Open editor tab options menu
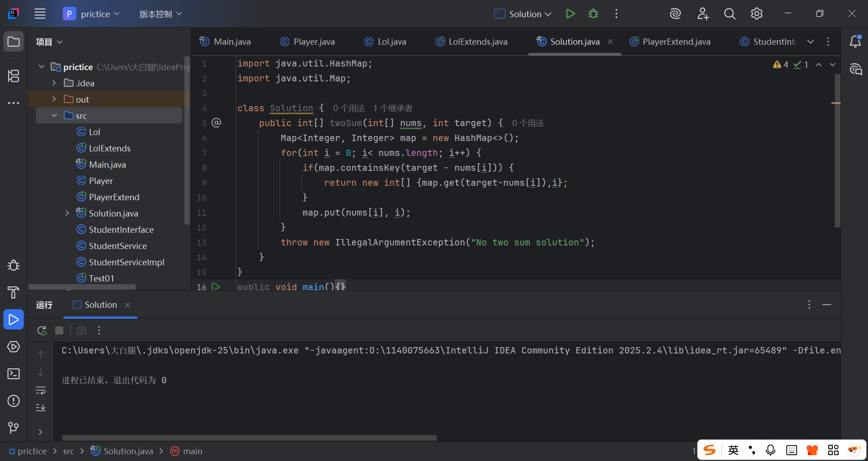The height and width of the screenshot is (461, 868). click(828, 42)
